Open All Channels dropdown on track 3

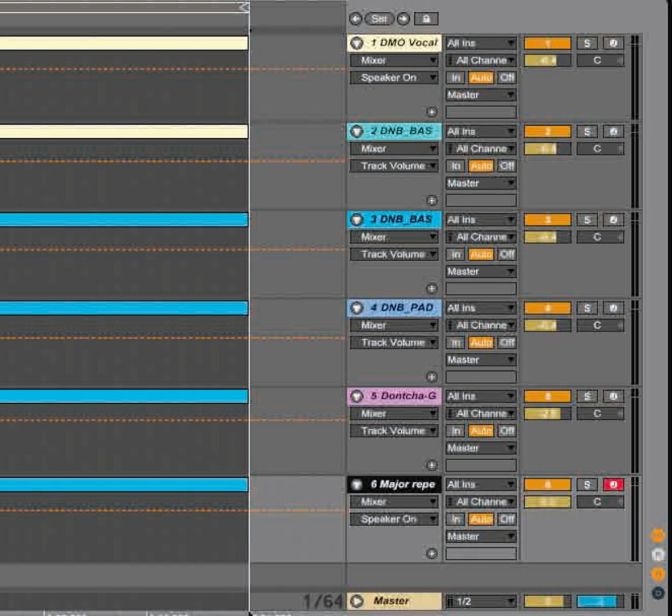coord(480,237)
